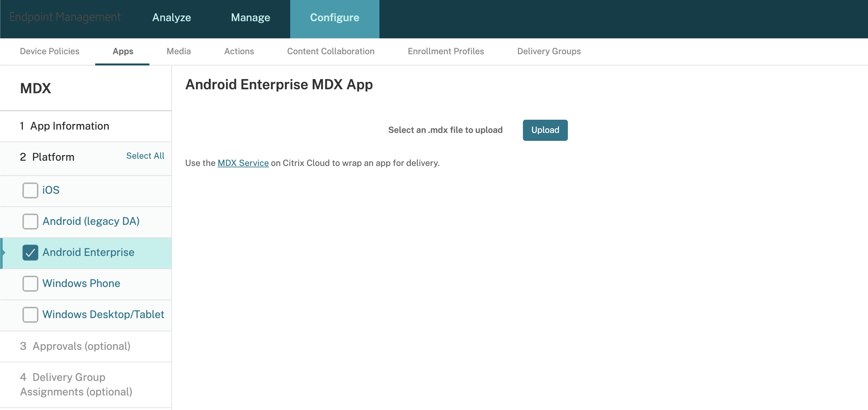
Task: Select the Android Enterprise platform label
Action: tap(88, 252)
